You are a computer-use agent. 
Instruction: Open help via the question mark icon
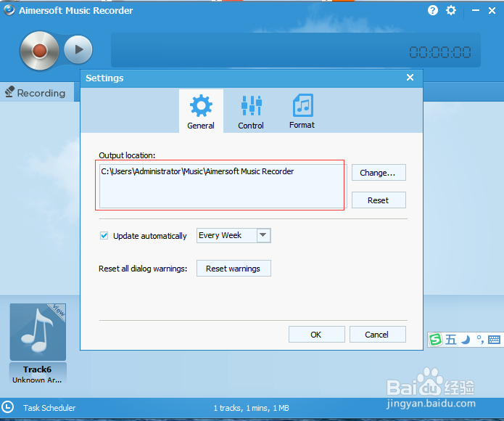(433, 11)
